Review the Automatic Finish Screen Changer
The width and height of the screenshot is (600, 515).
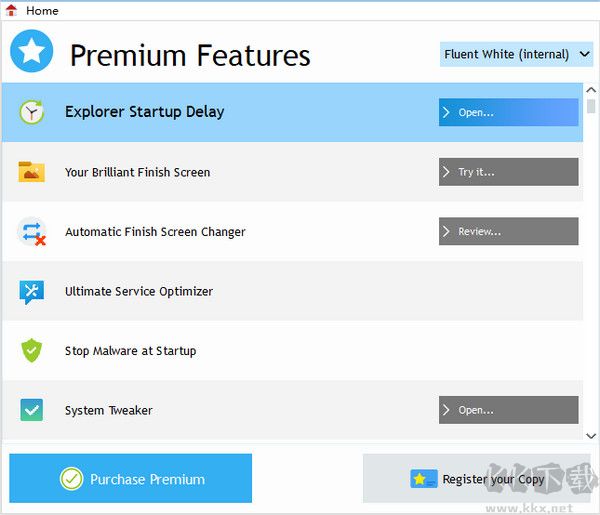[508, 231]
